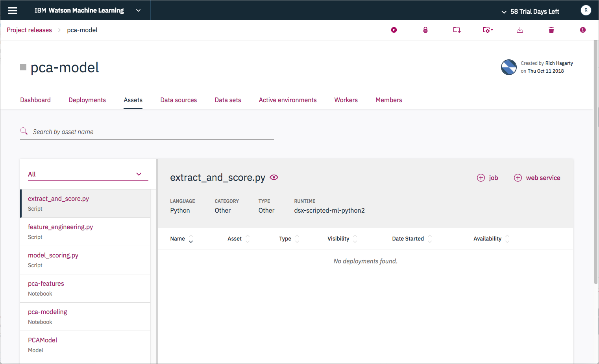
Task: Switch to the Deployments tab
Action: click(x=87, y=100)
